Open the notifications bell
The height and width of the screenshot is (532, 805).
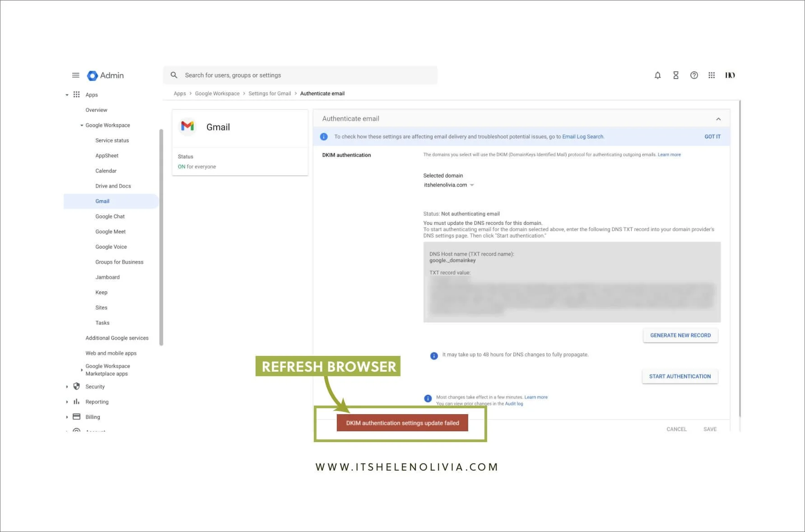(x=658, y=75)
